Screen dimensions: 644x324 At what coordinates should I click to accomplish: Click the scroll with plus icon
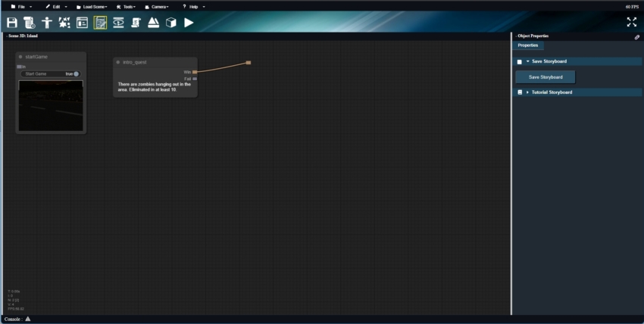click(x=29, y=23)
